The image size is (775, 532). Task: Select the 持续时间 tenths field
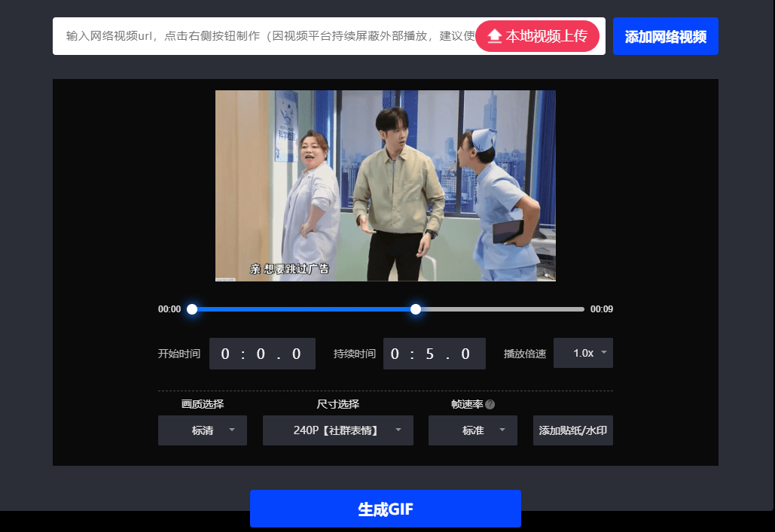465,354
